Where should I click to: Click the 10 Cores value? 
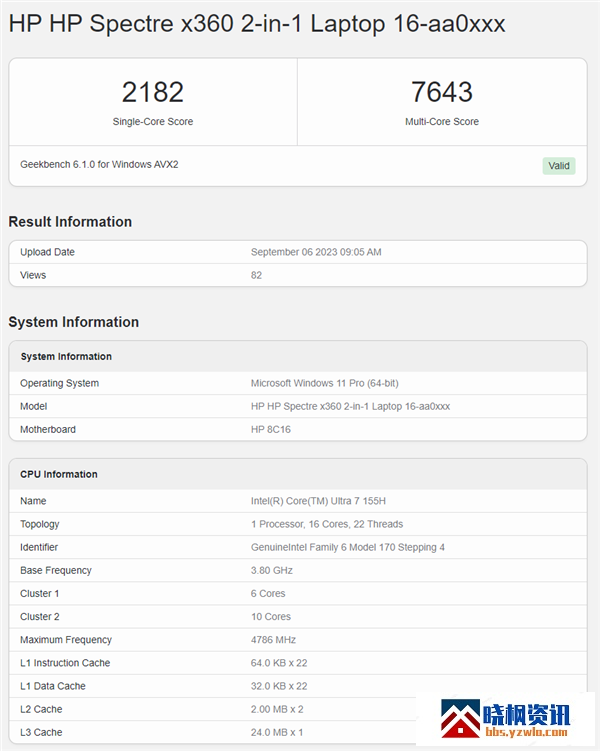click(x=271, y=616)
